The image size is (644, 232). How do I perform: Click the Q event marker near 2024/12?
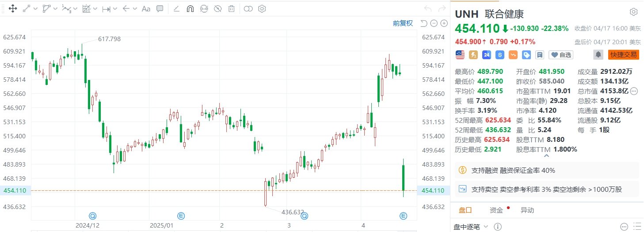tap(93, 216)
